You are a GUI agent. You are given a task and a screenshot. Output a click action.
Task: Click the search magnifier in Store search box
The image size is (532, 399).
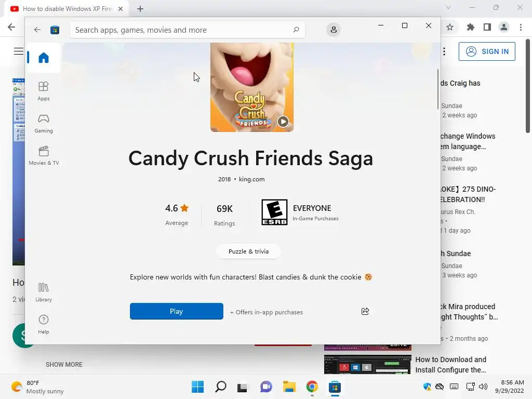click(296, 30)
